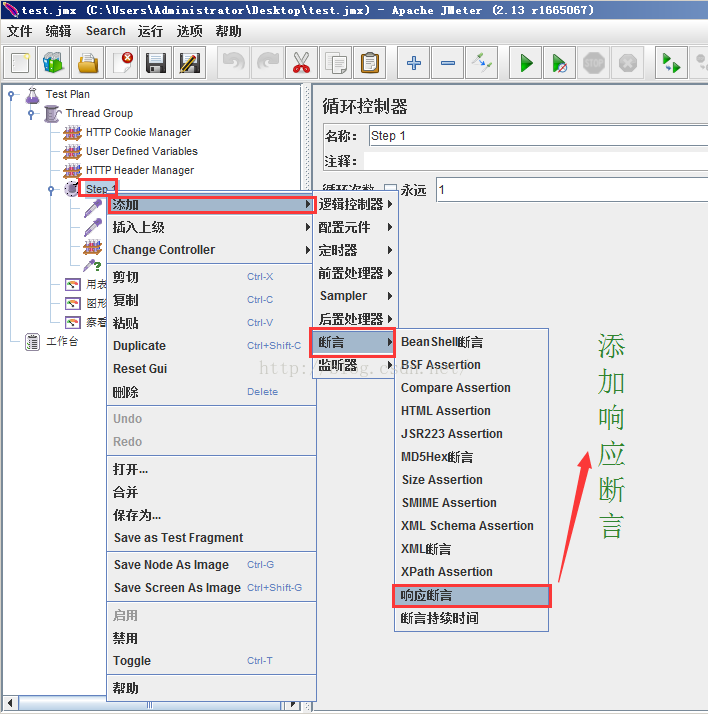
Task: Click the 名称 field containing Step 1
Action: pos(538,136)
